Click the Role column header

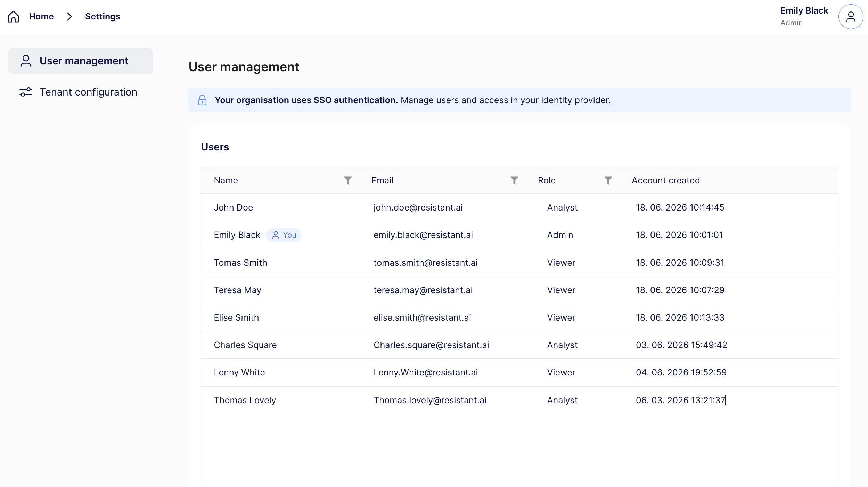[x=547, y=181]
